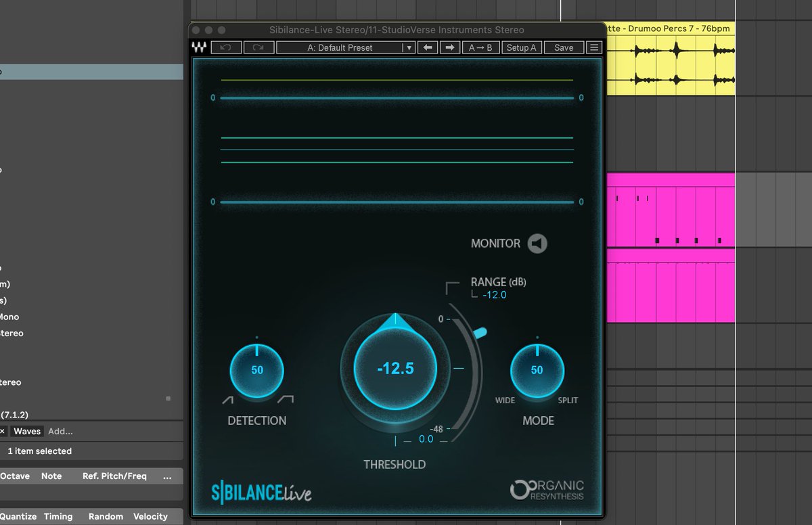This screenshot has width=812, height=525.
Task: Click the 1 item selected status text
Action: (39, 451)
